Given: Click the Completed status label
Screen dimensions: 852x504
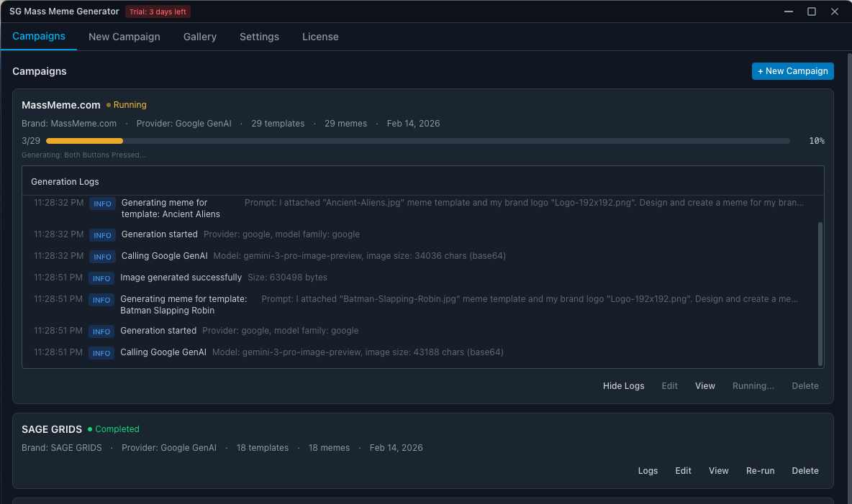Looking at the screenshot, I should [x=114, y=429].
